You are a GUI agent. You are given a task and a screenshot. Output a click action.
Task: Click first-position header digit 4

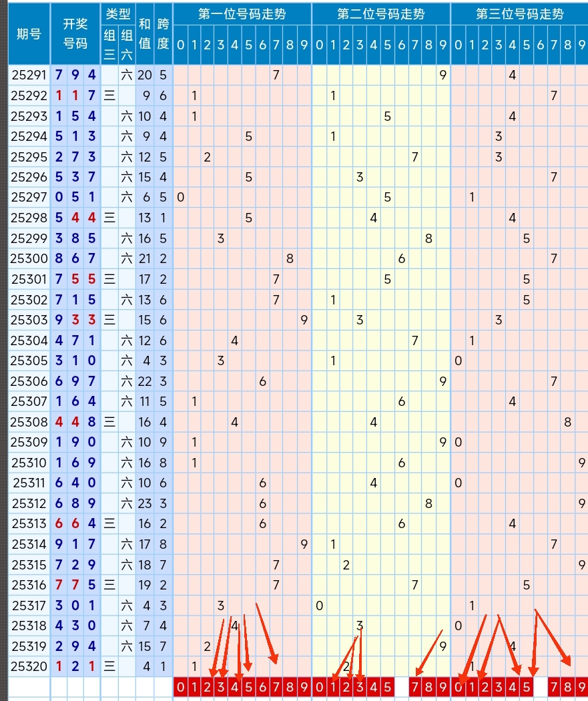[x=235, y=45]
